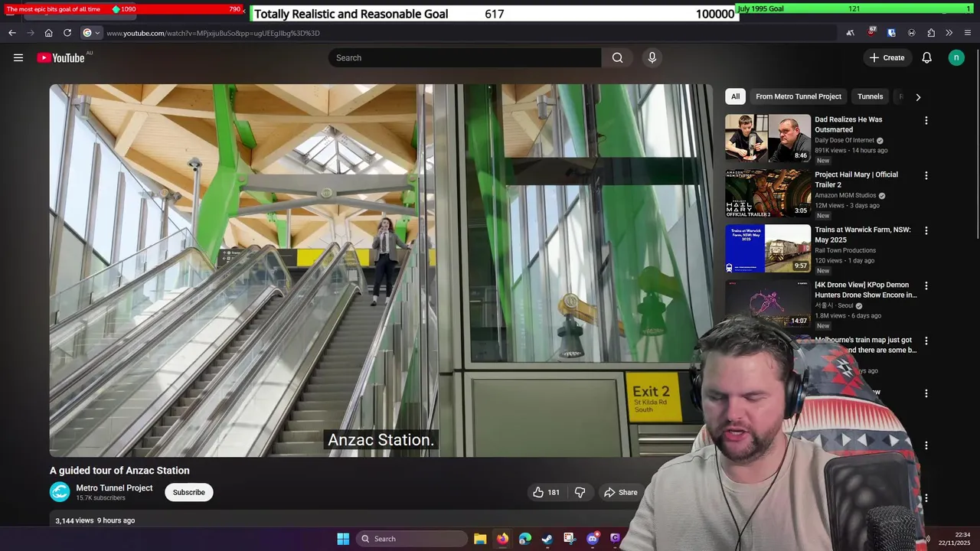Viewport: 980px width, 551px height.
Task: Open the browser application menu
Action: click(968, 33)
